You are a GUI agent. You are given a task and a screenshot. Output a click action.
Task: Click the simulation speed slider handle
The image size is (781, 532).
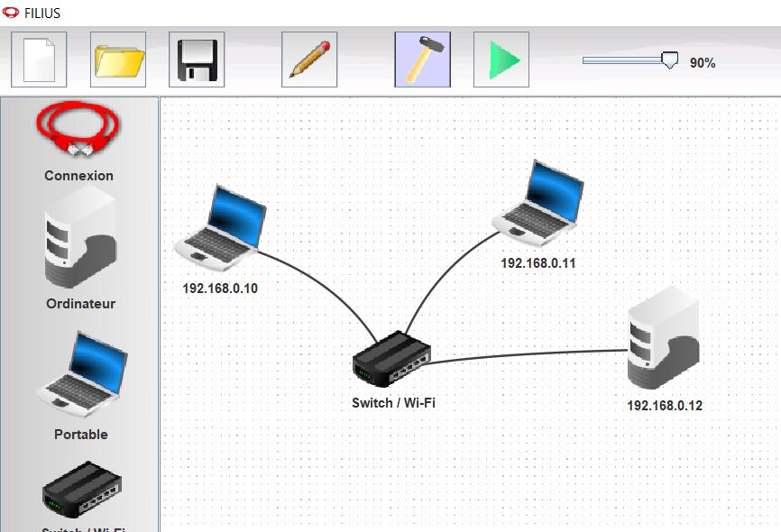(668, 60)
